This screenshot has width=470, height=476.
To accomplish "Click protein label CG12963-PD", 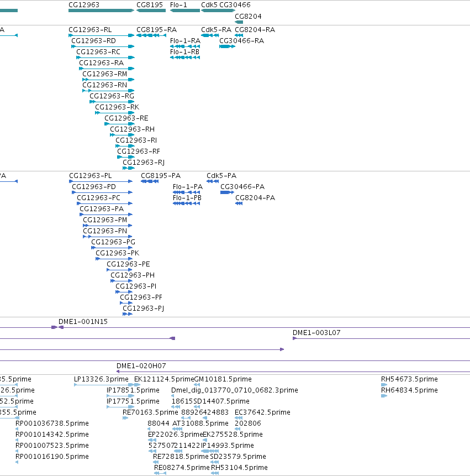I will (x=94, y=187).
